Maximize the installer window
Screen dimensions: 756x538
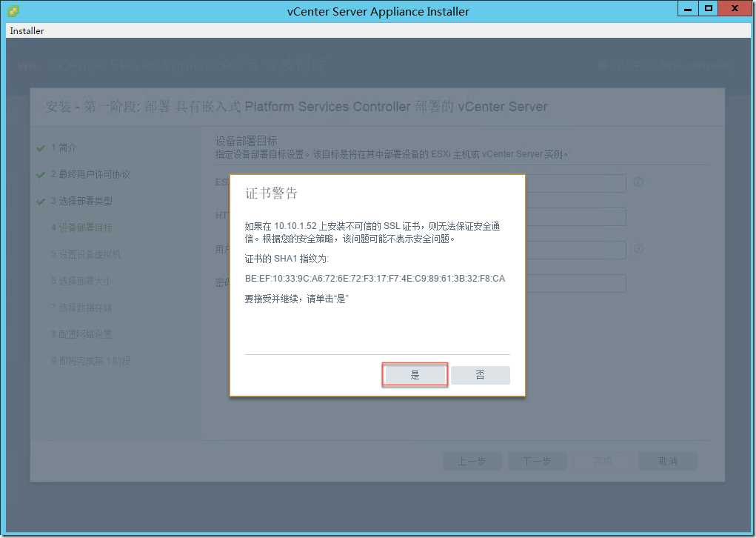pos(709,9)
